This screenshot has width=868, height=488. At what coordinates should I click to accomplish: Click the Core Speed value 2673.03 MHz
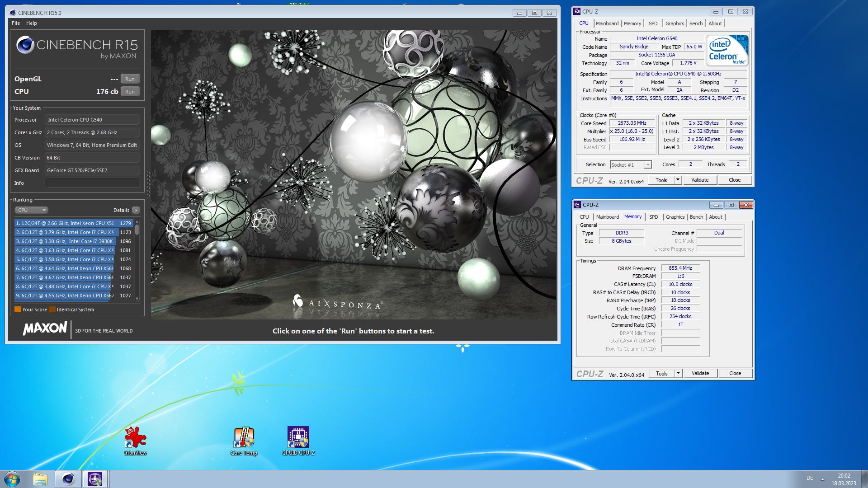pyautogui.click(x=632, y=123)
